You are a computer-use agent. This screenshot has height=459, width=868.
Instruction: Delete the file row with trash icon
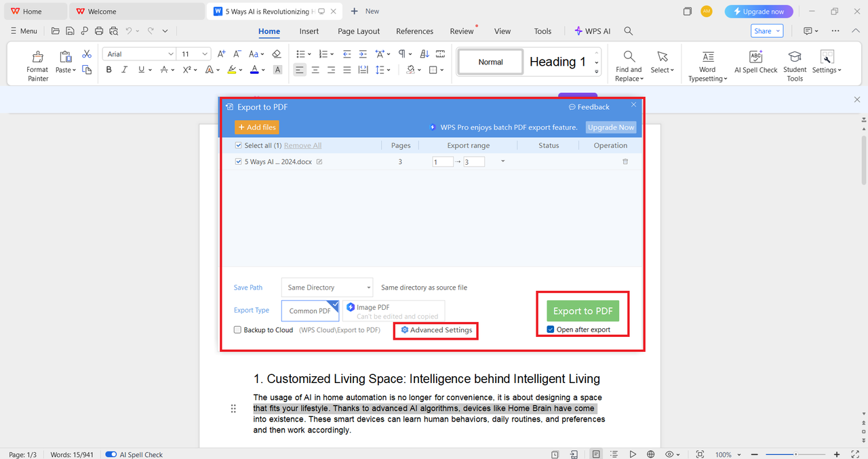625,161
